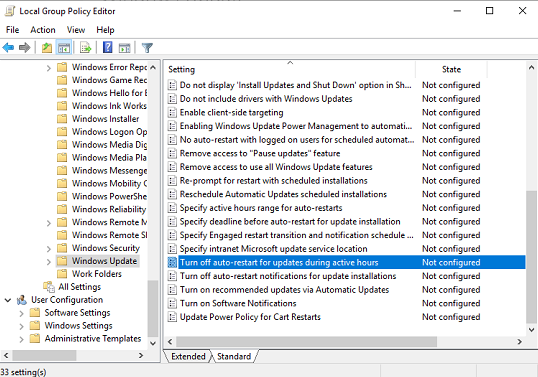The image size is (538, 377).
Task: Open the Action menu
Action: coord(43,30)
